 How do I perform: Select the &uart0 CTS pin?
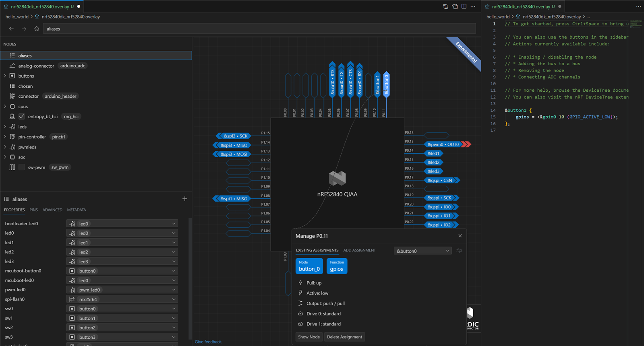point(350,79)
